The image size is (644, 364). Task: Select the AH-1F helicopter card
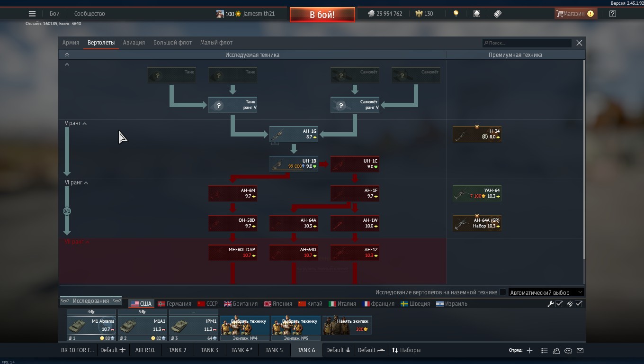[355, 193]
